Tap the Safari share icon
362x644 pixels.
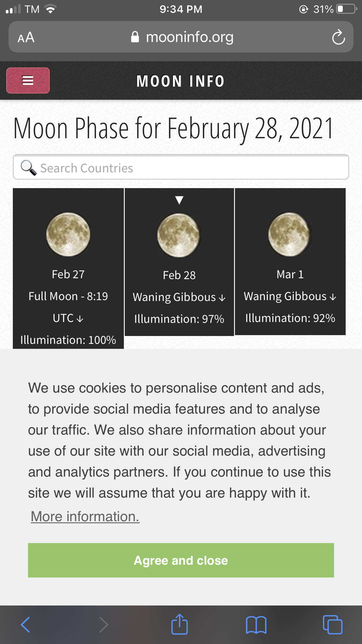pos(179,624)
